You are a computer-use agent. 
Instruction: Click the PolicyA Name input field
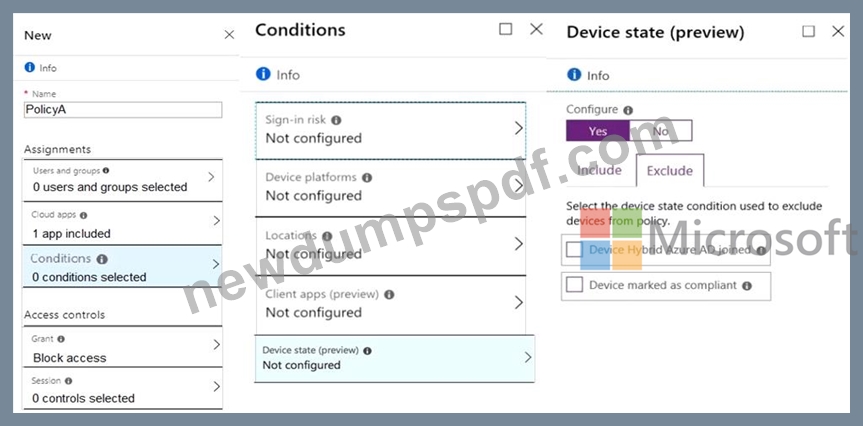tap(123, 110)
